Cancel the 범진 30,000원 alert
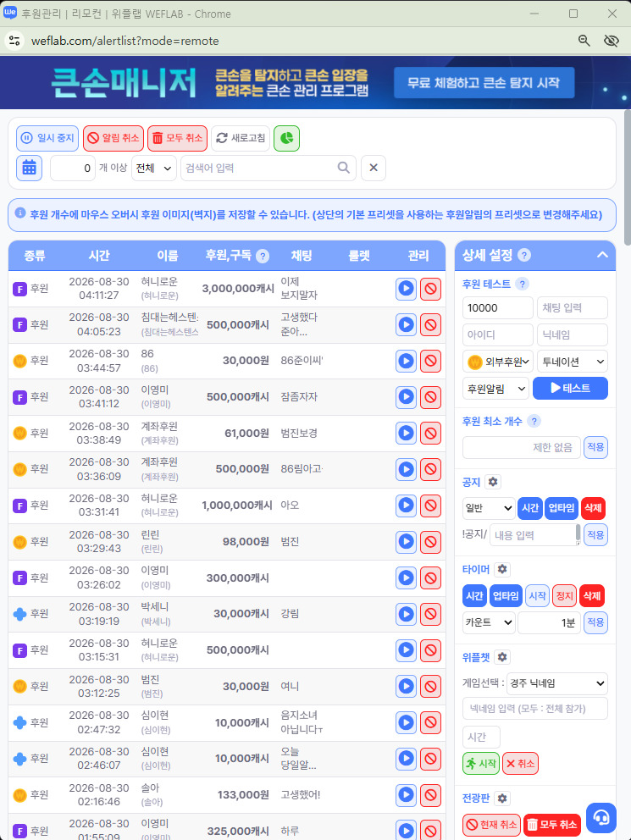The width and height of the screenshot is (631, 840). click(x=430, y=686)
